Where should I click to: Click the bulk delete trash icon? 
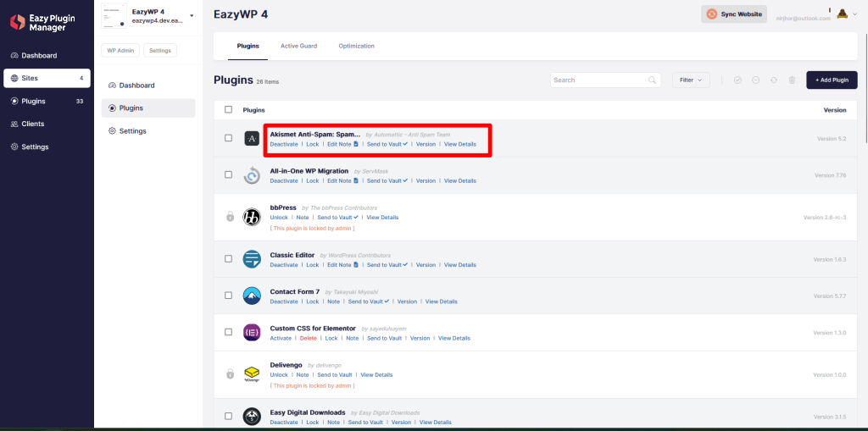793,80
